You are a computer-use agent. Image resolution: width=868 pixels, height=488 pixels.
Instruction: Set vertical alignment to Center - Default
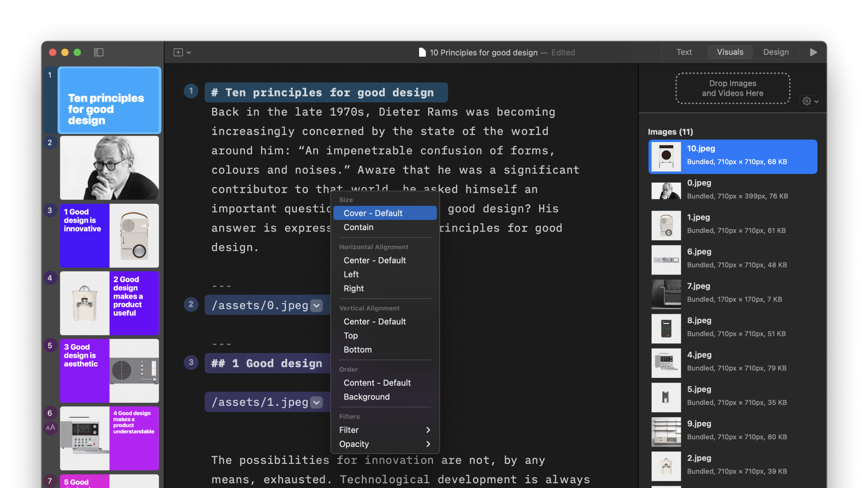coord(385,322)
